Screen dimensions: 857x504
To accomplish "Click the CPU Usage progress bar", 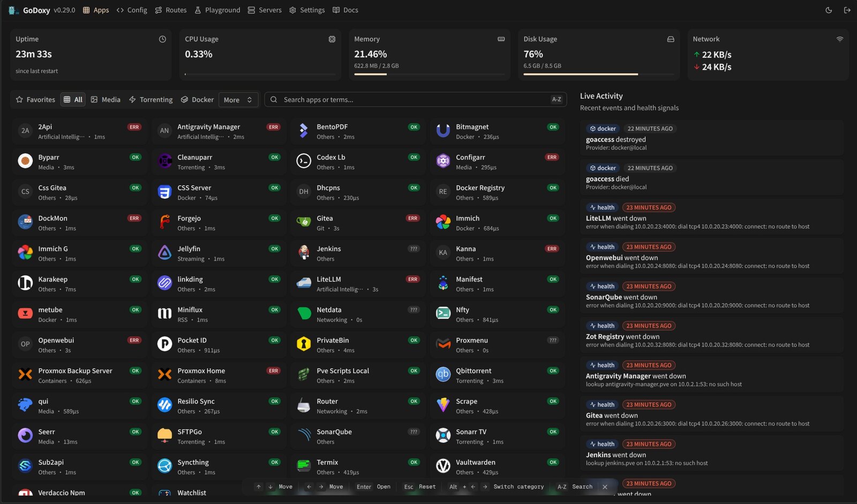I will tap(260, 74).
